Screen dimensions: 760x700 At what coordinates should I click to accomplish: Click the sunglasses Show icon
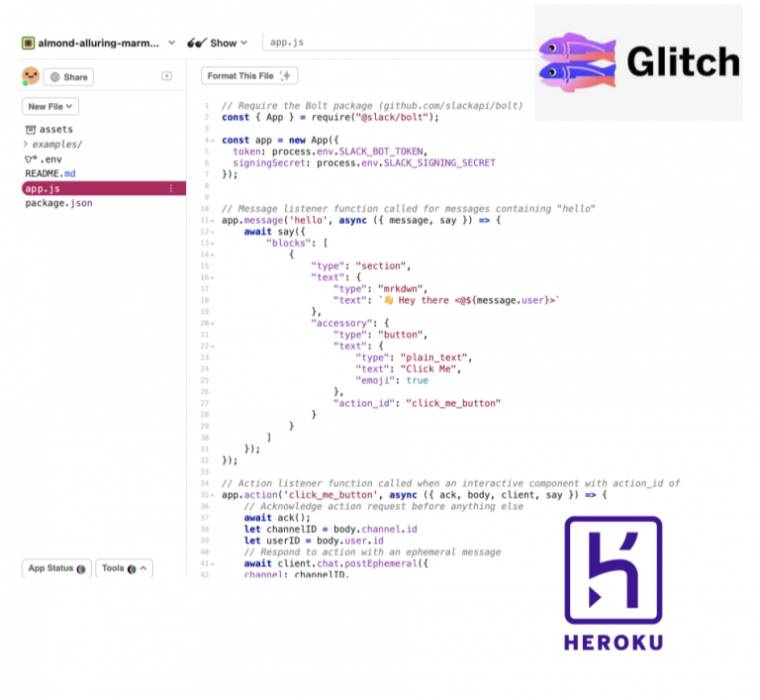(197, 44)
